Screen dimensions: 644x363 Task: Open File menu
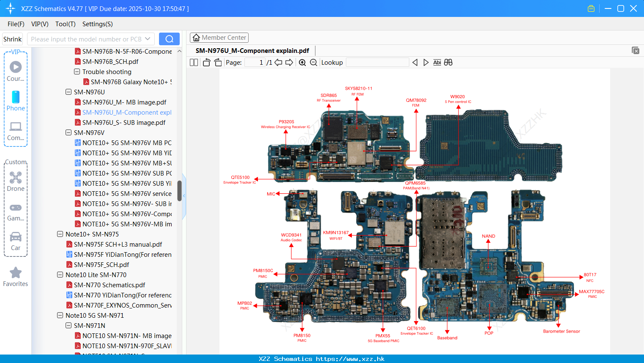point(16,24)
